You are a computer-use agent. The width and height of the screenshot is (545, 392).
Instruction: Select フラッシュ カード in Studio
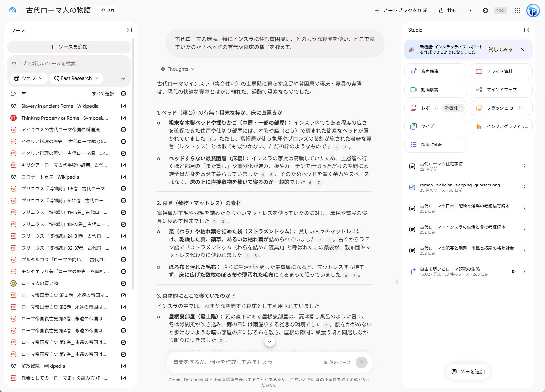pos(501,108)
